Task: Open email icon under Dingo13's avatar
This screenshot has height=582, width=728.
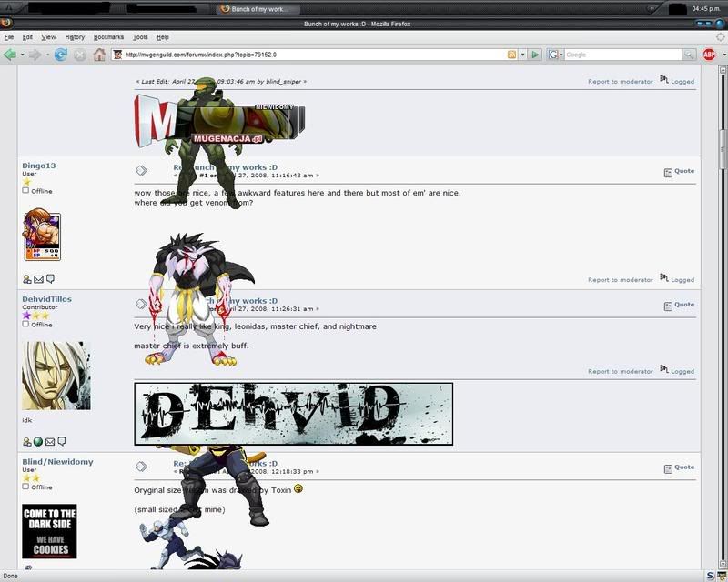Action: point(38,279)
